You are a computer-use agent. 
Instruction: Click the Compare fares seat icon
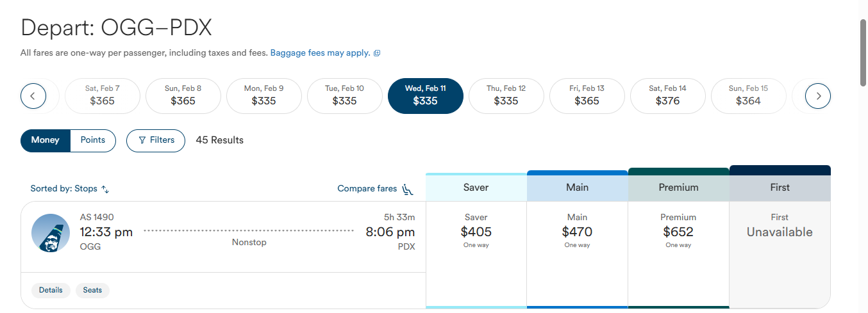(408, 189)
